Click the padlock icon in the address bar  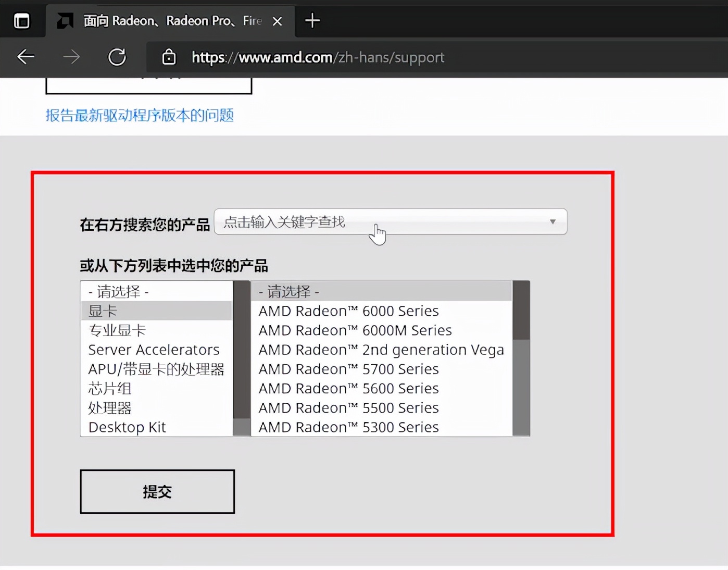click(169, 57)
